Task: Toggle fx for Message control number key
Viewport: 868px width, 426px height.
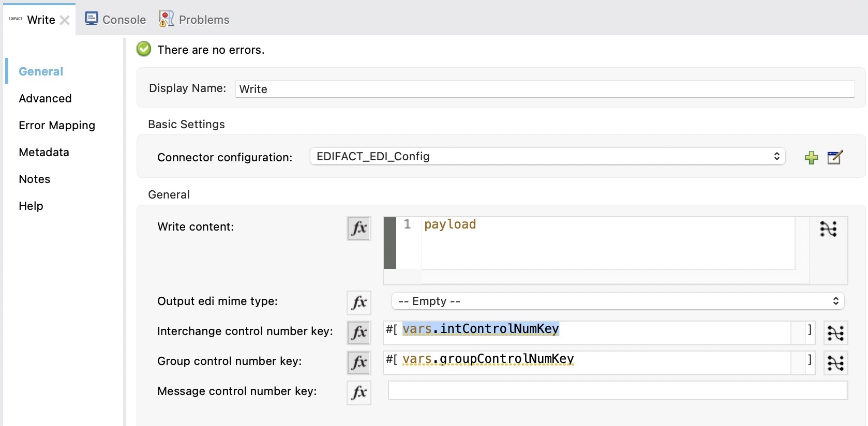Action: pos(359,393)
